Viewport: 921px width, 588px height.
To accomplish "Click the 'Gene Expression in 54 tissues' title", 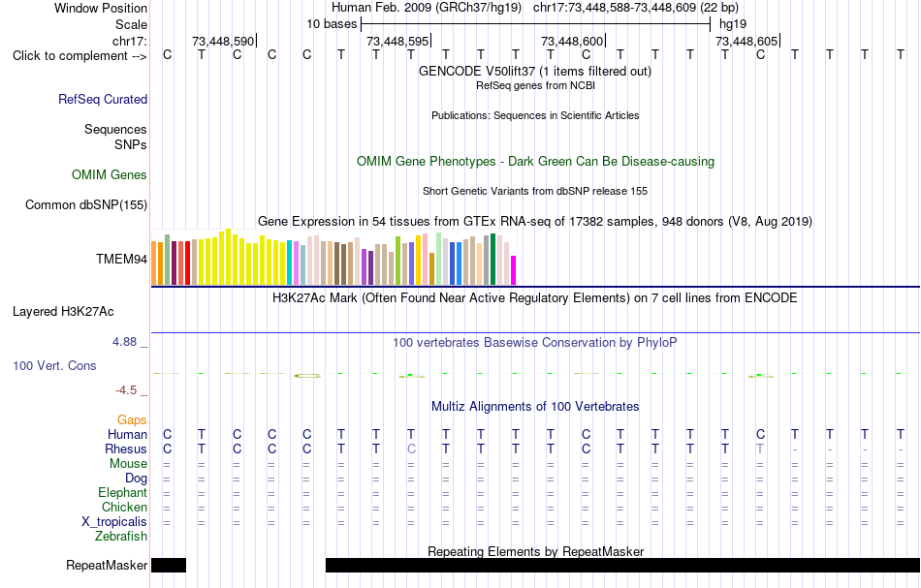I will pos(535,221).
